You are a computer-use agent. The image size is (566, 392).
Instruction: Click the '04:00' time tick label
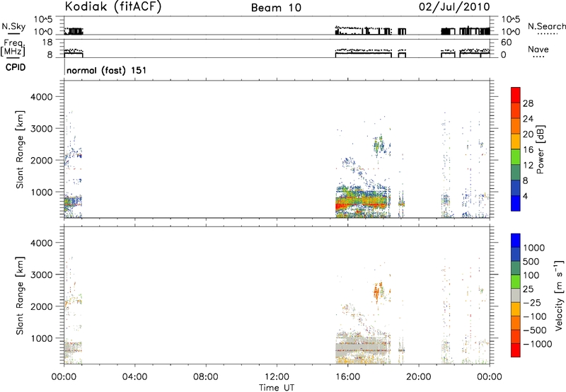tap(134, 377)
